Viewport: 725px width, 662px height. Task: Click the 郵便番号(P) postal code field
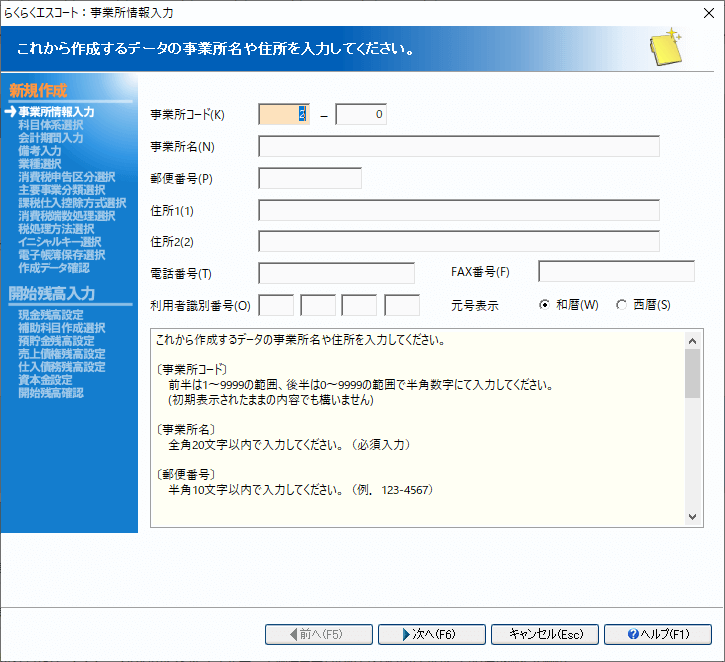coord(309,179)
